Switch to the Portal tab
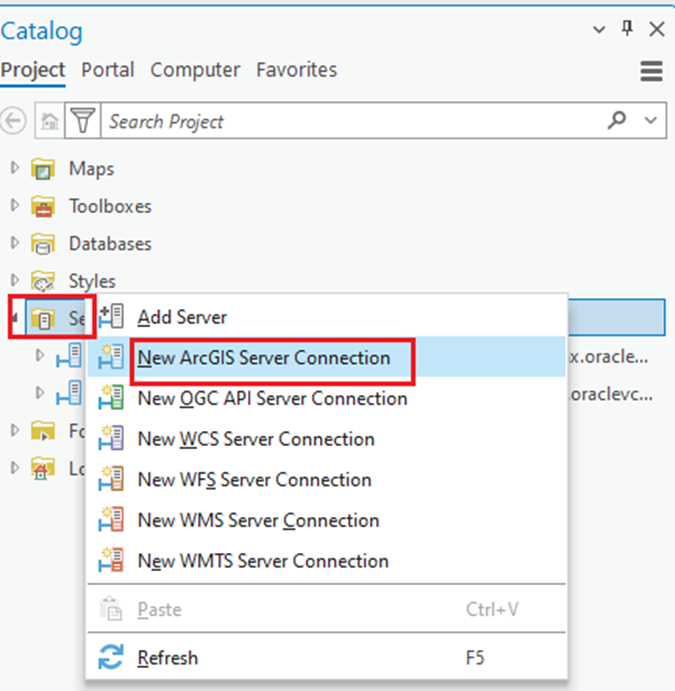The height and width of the screenshot is (691, 675). [108, 70]
